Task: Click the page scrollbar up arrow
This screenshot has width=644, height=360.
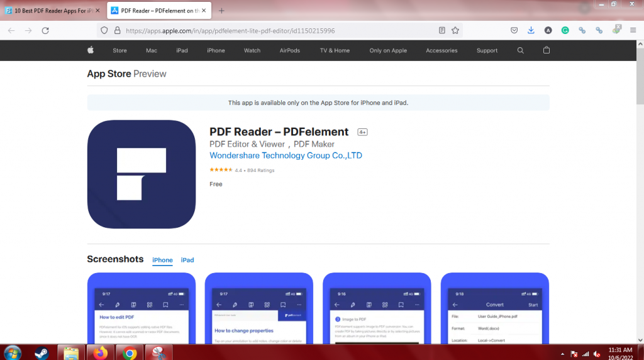Action: pos(640,43)
